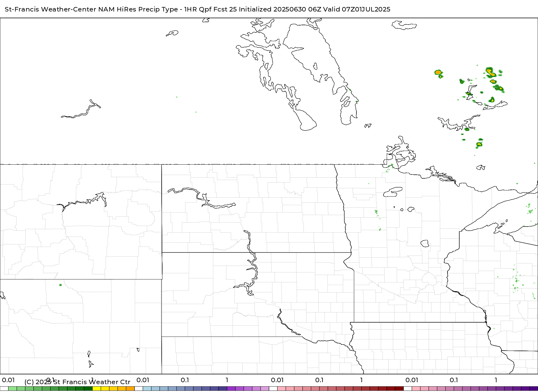The image size is (538, 392).
Task: Select the darkest maroon swatch in red scale
Action: pos(399,389)
